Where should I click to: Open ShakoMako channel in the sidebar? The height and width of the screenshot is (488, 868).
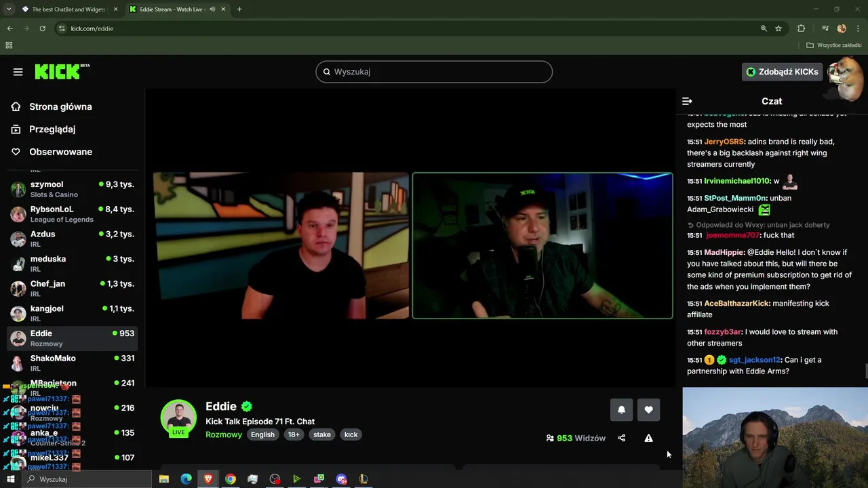tap(72, 363)
